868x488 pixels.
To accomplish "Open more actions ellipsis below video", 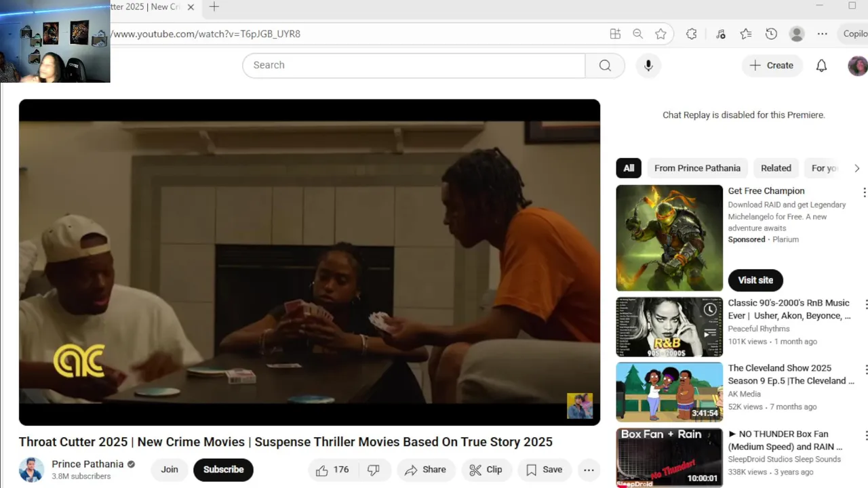I will 589,470.
